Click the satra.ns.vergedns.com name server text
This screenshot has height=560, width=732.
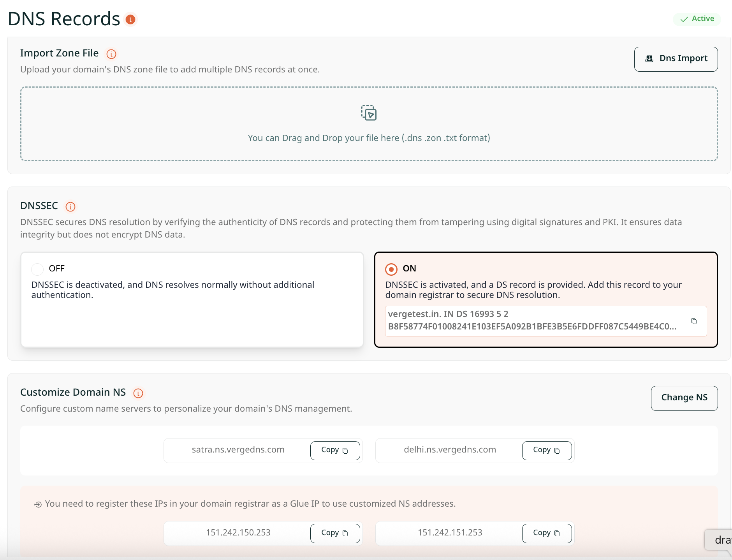point(238,450)
